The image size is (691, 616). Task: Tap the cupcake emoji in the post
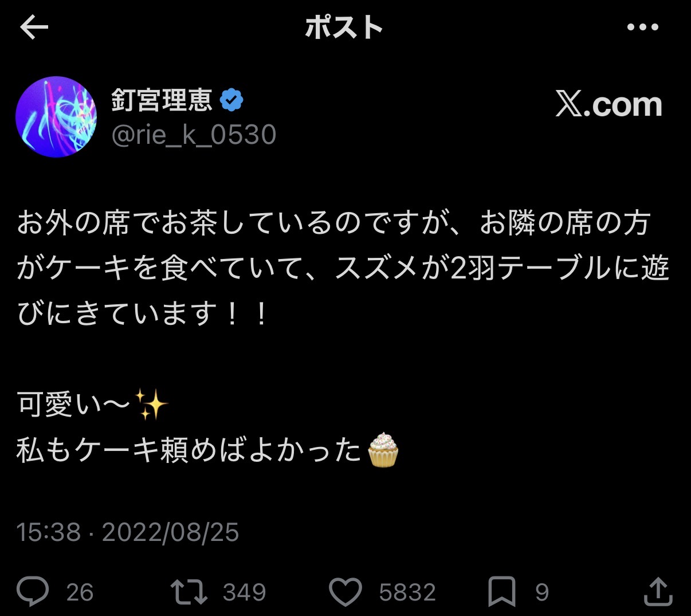coord(383,450)
